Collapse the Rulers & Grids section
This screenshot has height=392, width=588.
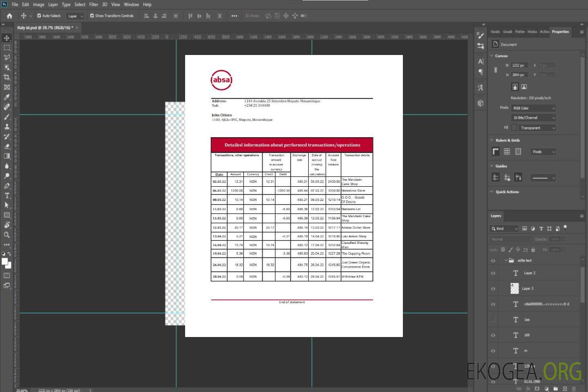point(492,140)
